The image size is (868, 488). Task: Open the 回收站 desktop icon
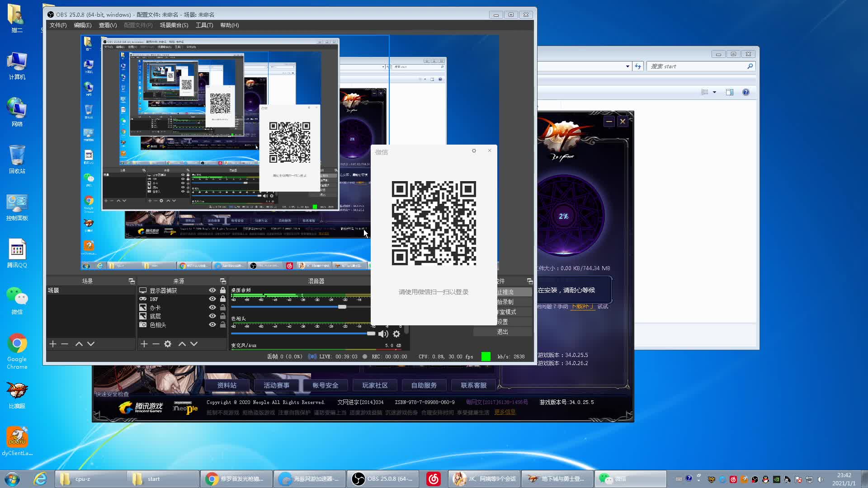click(17, 160)
